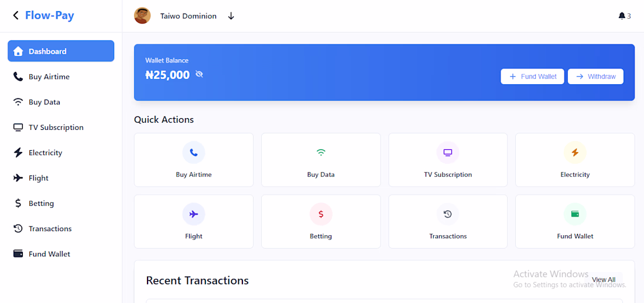Click the history clock icon in sidebar
The width and height of the screenshot is (644, 303).
[18, 229]
